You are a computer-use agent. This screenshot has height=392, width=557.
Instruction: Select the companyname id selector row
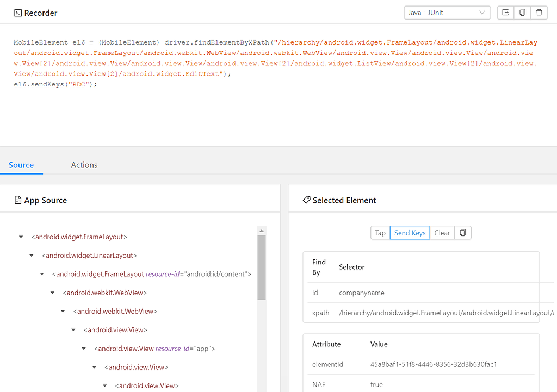coord(381,292)
